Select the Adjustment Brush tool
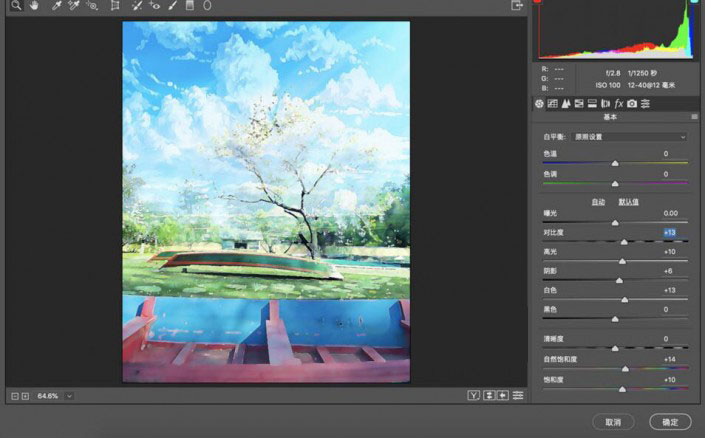 click(172, 5)
